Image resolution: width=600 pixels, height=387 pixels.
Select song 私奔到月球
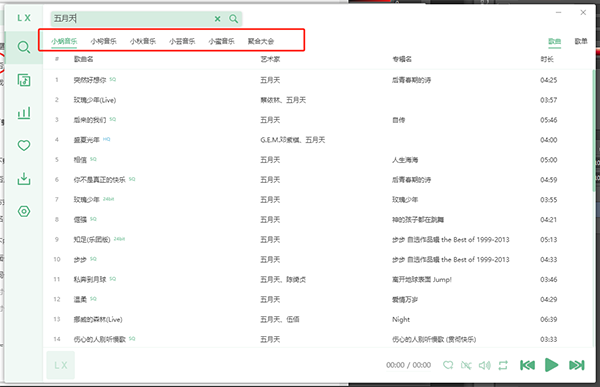[90, 279]
